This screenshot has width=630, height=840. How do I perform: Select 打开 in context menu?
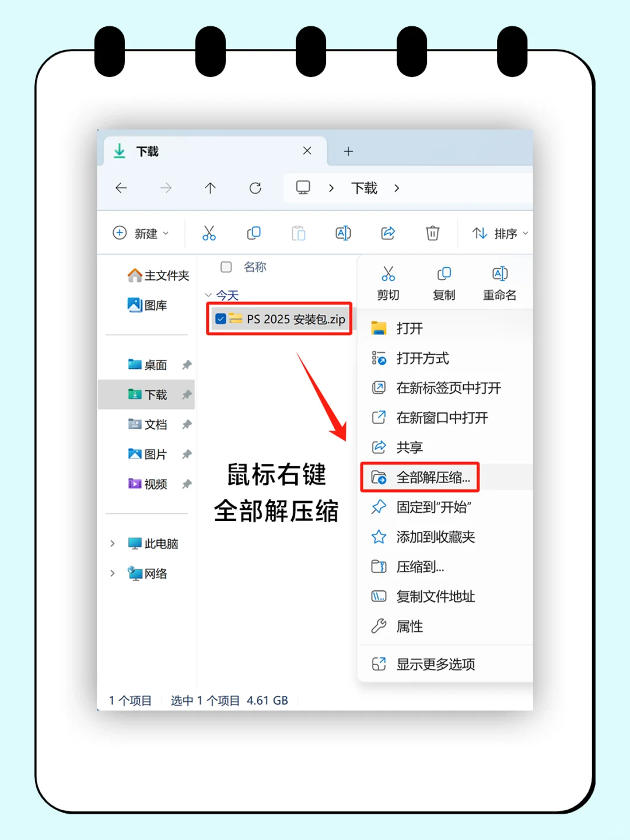pos(446,328)
